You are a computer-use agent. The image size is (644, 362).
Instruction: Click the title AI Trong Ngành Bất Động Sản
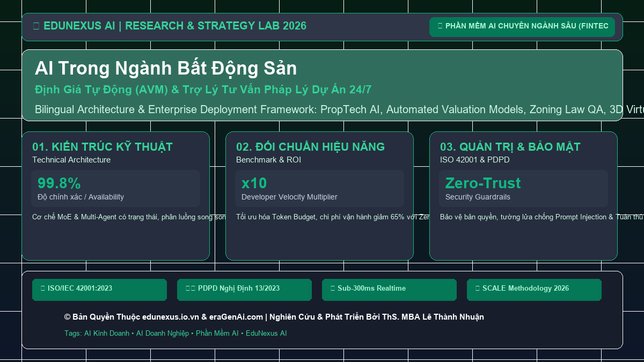166,68
